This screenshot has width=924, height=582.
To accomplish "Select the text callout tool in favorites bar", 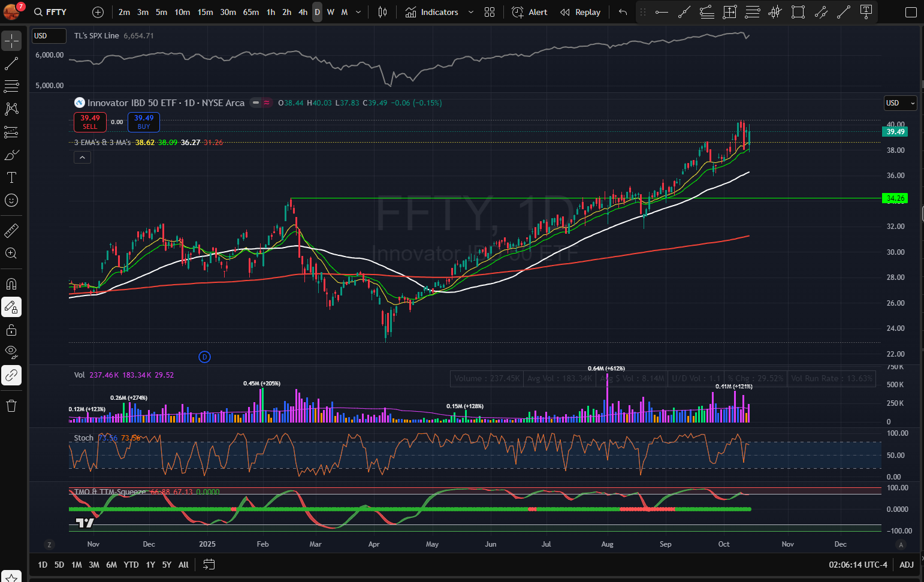I will [866, 12].
